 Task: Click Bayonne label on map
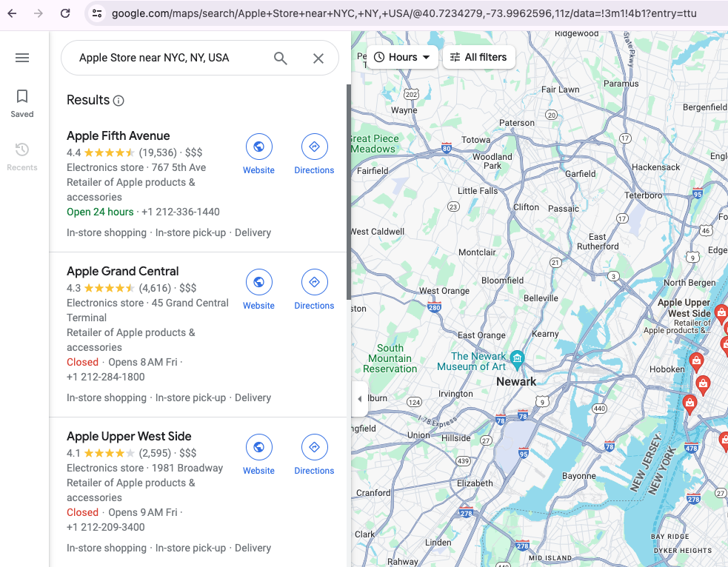tap(578, 476)
